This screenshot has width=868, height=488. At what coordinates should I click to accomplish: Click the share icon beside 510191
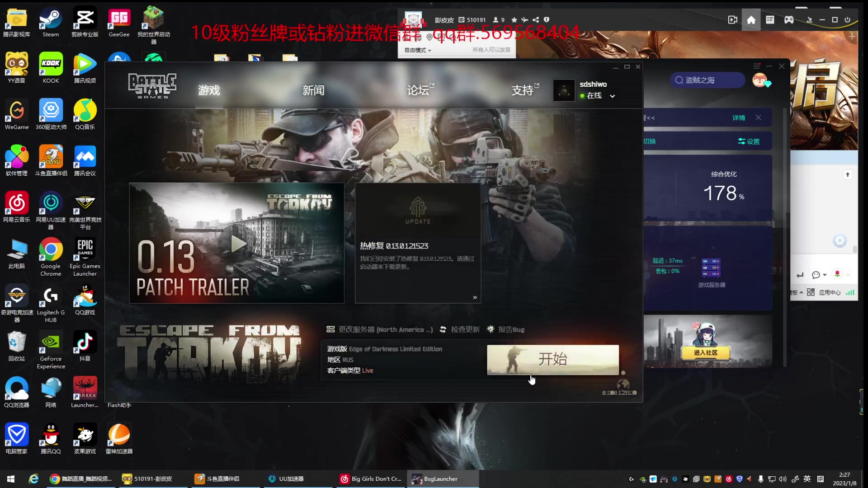pos(536,20)
